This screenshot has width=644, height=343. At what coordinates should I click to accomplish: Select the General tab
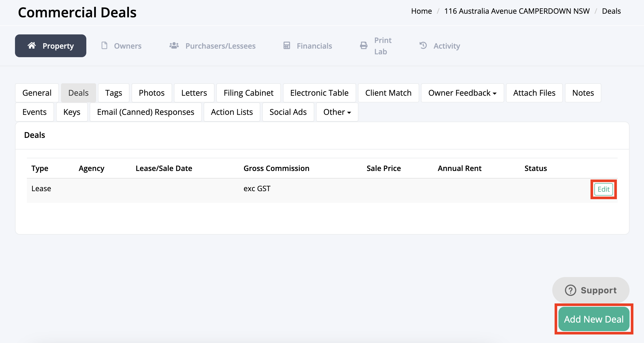coord(37,93)
